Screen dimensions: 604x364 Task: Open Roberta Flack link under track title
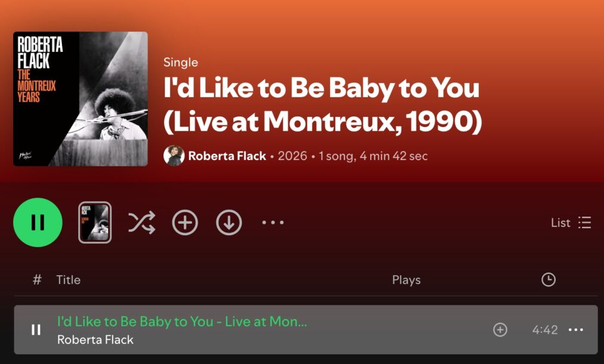click(95, 340)
